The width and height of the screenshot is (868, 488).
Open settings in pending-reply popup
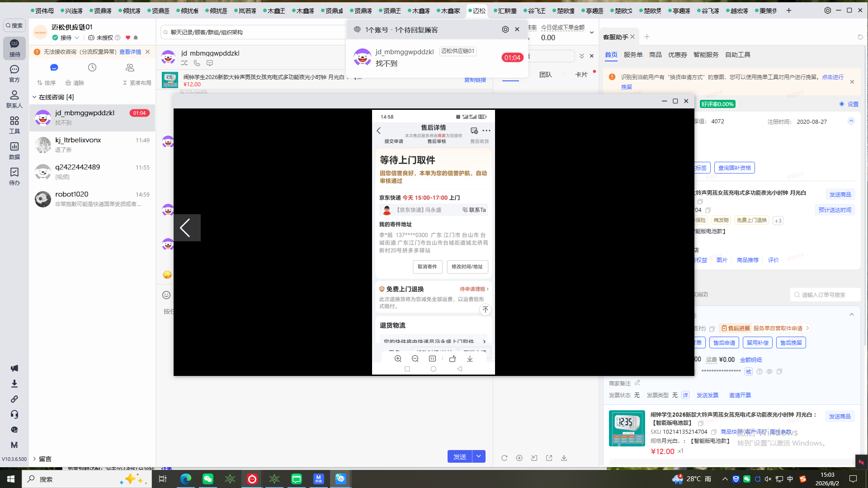pyautogui.click(x=505, y=29)
